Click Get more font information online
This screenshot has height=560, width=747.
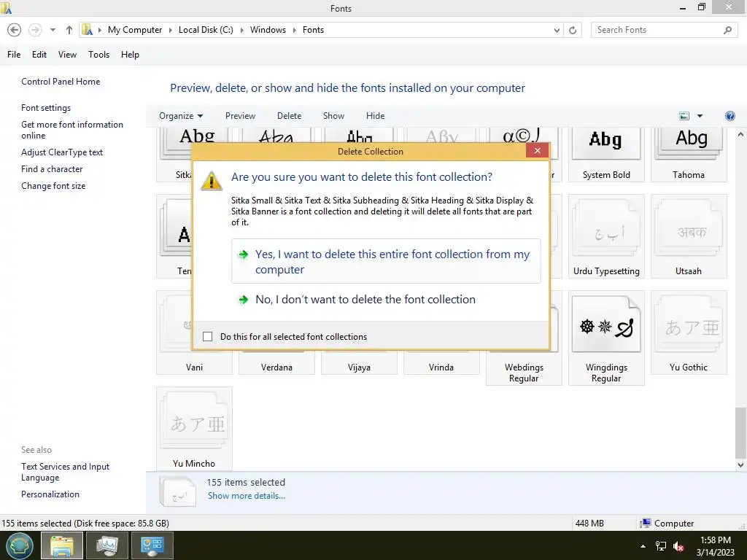pyautogui.click(x=72, y=130)
